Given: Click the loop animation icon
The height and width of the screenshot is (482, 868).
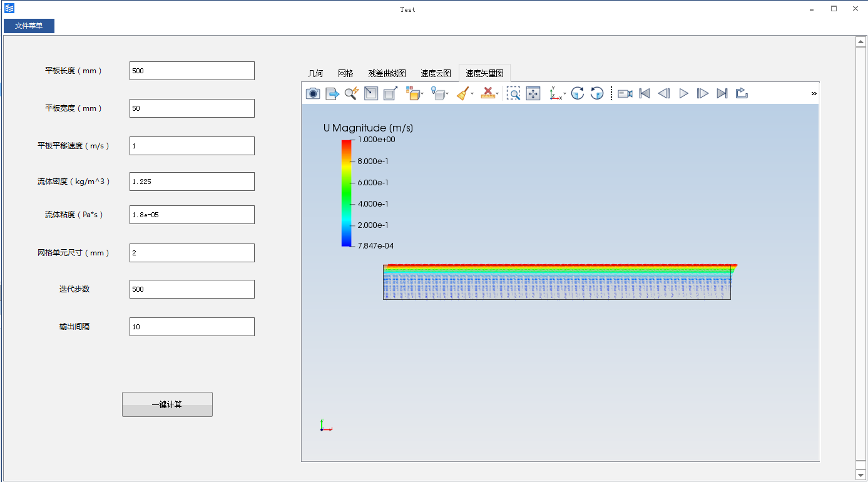Looking at the screenshot, I should click(742, 93).
